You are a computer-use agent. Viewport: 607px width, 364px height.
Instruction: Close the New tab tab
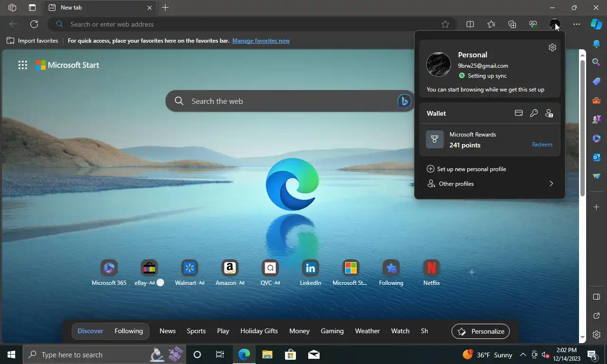149,8
